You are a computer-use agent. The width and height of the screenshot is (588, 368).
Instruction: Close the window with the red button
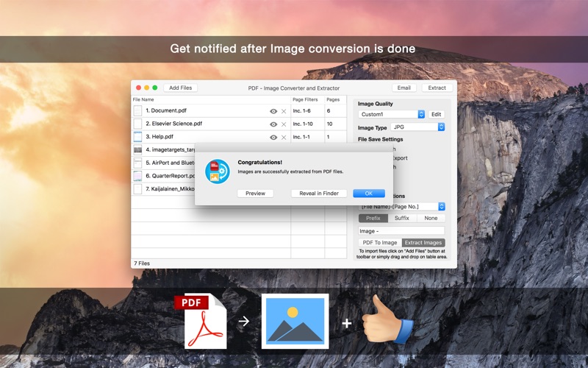[x=138, y=88]
